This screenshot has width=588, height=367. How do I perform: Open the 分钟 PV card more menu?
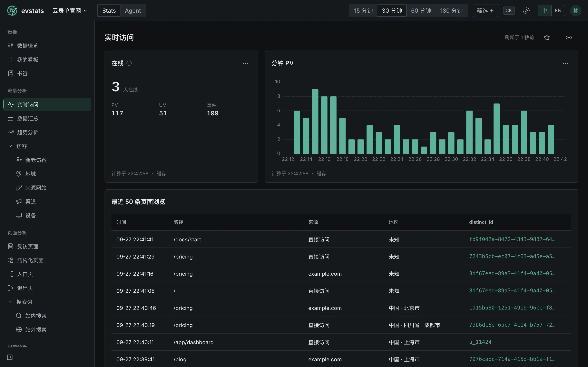(565, 63)
